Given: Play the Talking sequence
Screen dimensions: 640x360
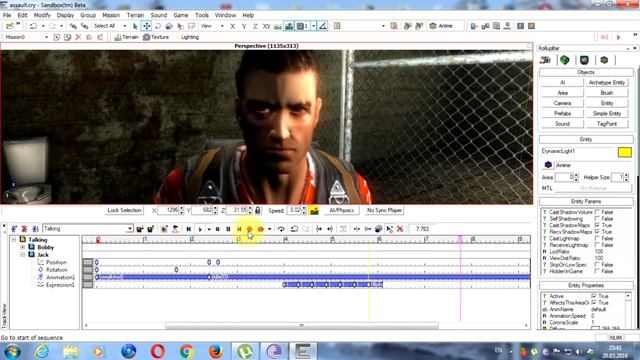Looking at the screenshot, I should (x=200, y=229).
